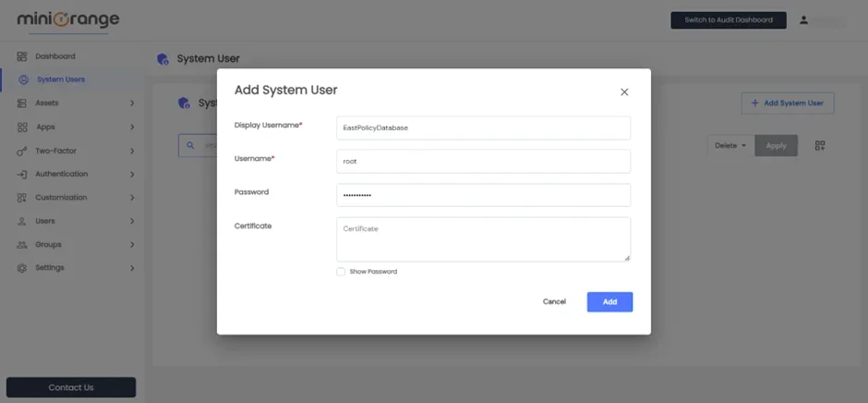Click the Two-Factor key icon
868x403 pixels.
tap(22, 151)
